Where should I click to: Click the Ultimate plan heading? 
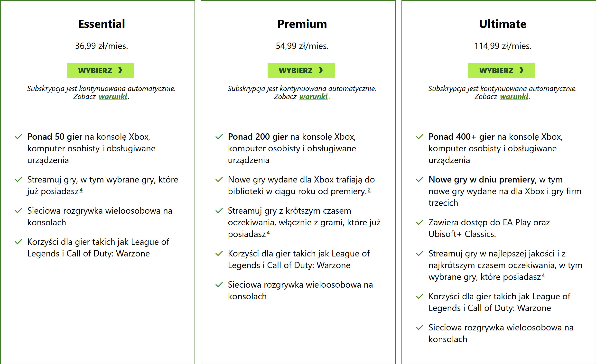click(503, 24)
